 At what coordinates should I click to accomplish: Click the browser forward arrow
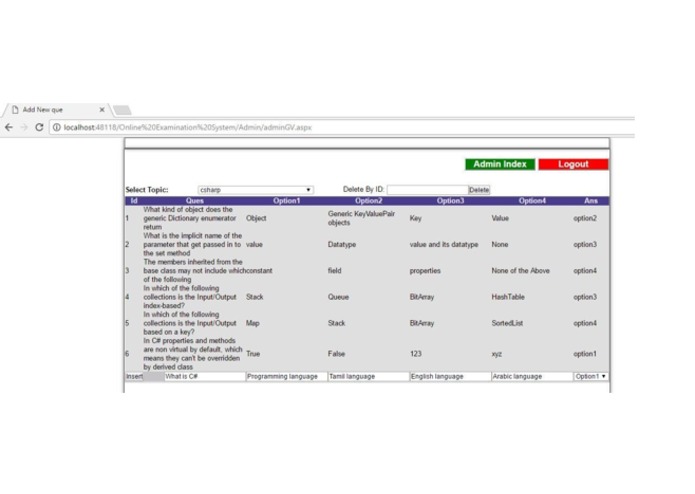pyautogui.click(x=24, y=128)
